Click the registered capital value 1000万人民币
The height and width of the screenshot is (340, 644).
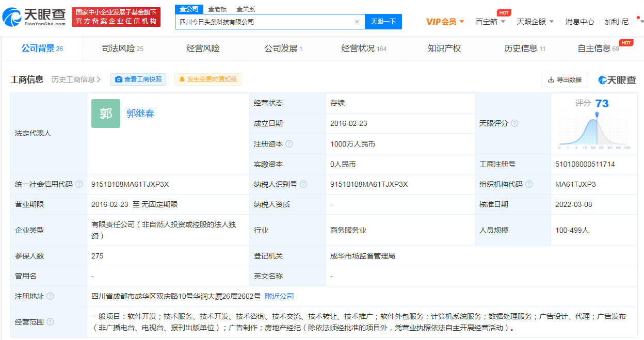pyautogui.click(x=352, y=144)
